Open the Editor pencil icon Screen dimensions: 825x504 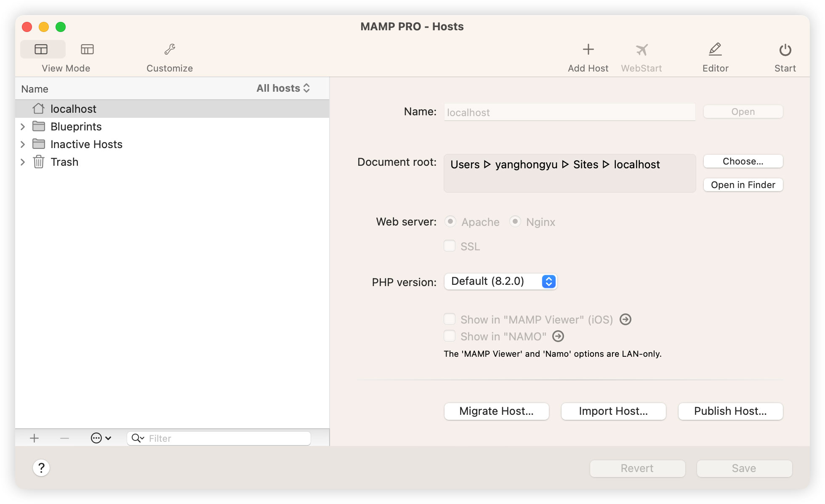tap(715, 49)
